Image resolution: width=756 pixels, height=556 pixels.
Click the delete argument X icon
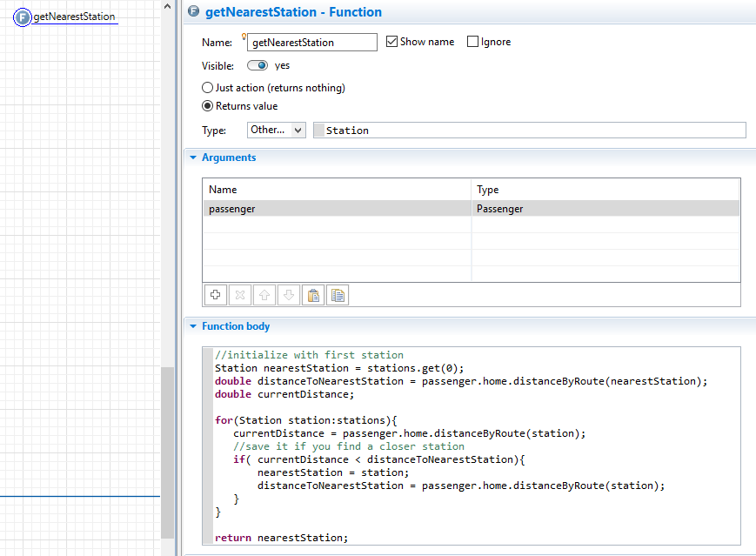[x=239, y=295]
